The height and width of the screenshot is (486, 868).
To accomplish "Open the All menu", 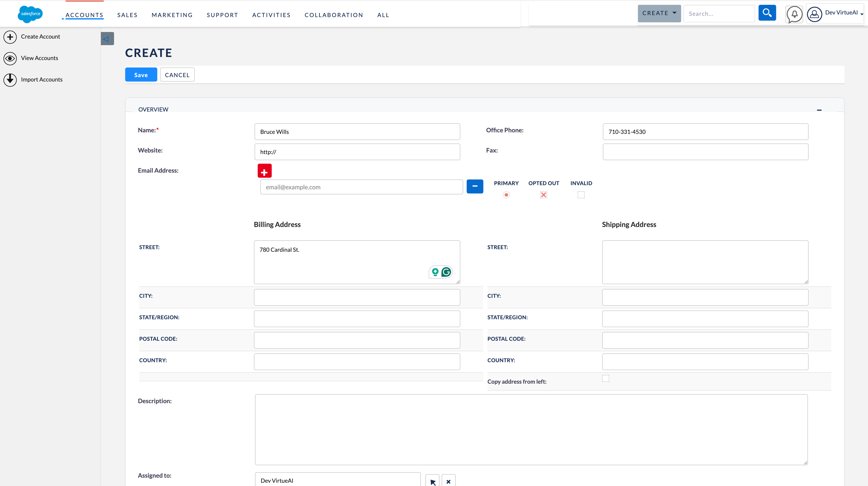I will pyautogui.click(x=383, y=15).
